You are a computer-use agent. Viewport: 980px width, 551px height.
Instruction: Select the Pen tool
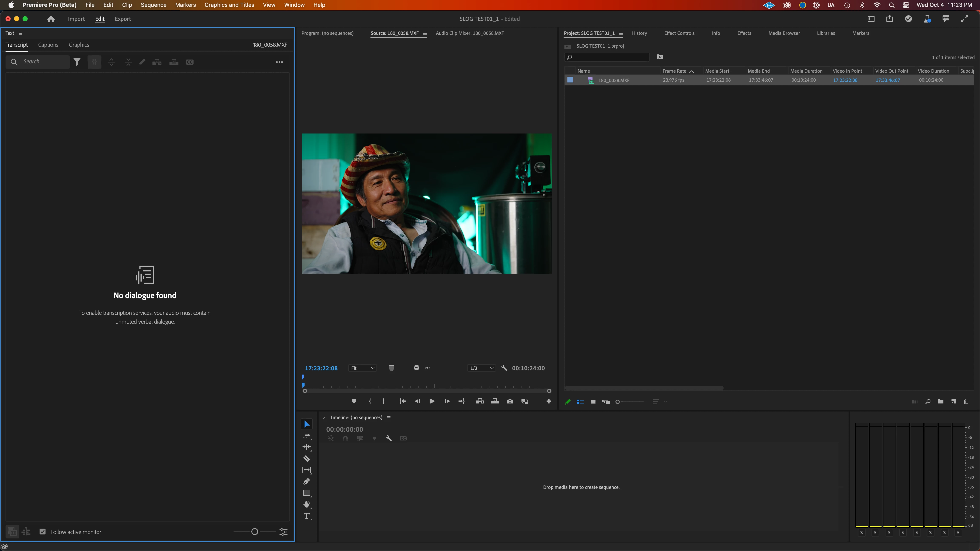(x=307, y=481)
